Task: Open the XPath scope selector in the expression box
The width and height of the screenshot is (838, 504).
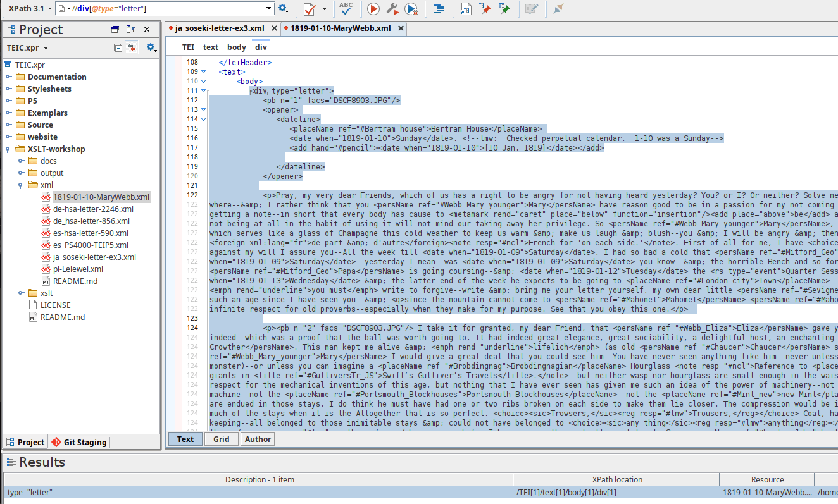Action: 65,8
